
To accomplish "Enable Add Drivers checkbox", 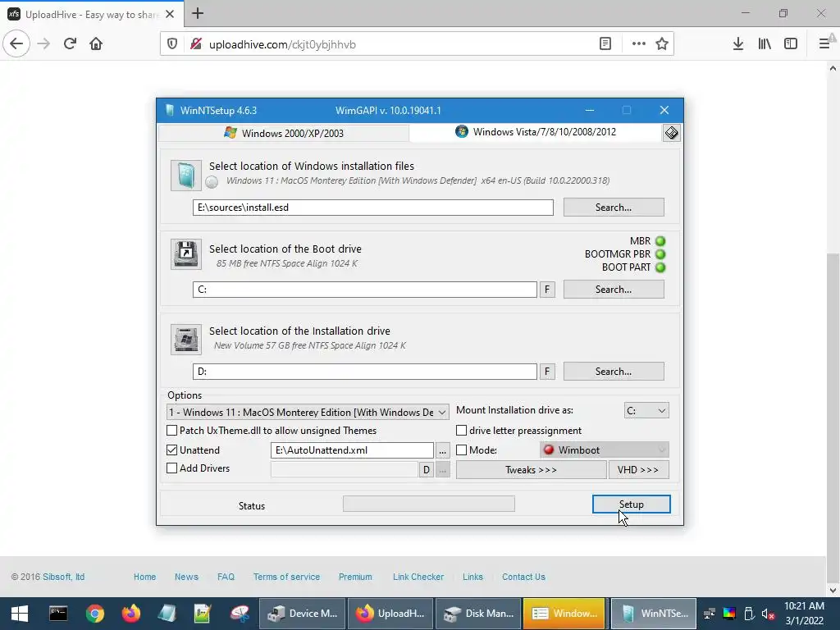I will coord(172,468).
